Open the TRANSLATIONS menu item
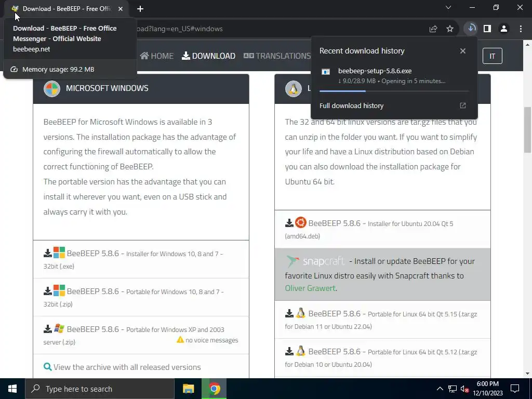 coord(277,56)
